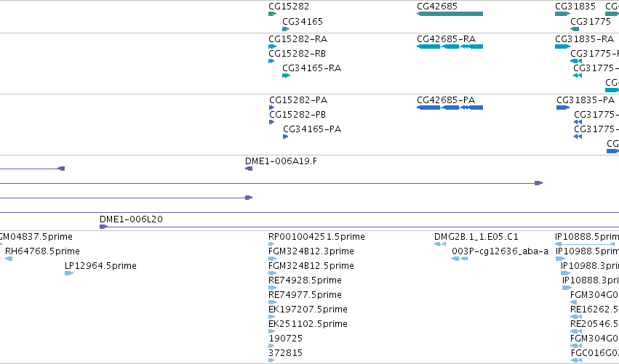Viewport: 619px width, 364px height.
Task: Select EST RP001004251.5prime
Action: click(x=316, y=237)
